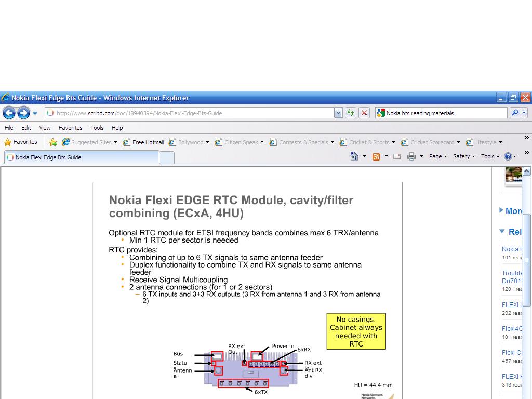The width and height of the screenshot is (532, 399).
Task: Expand the recent pages dropdown arrow
Action: [35, 113]
